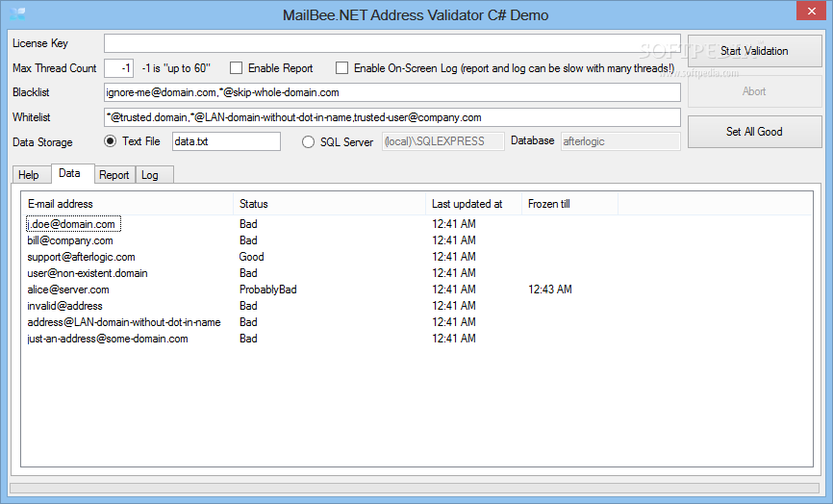This screenshot has width=833, height=504.
Task: Click into the Blacklist field
Action: (392, 92)
